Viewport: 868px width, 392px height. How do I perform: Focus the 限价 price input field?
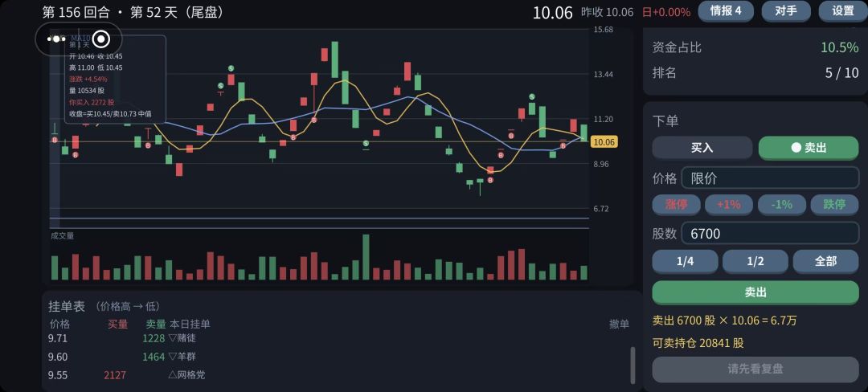tap(770, 178)
